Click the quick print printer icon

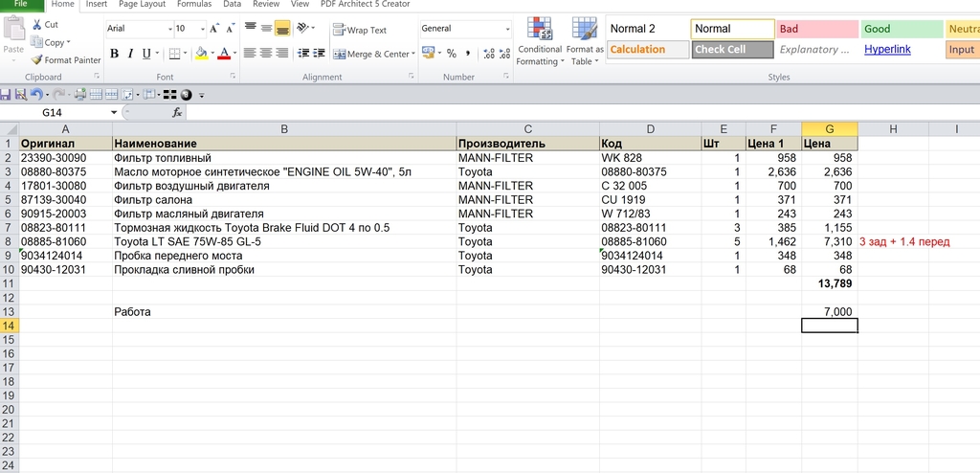coord(80,95)
